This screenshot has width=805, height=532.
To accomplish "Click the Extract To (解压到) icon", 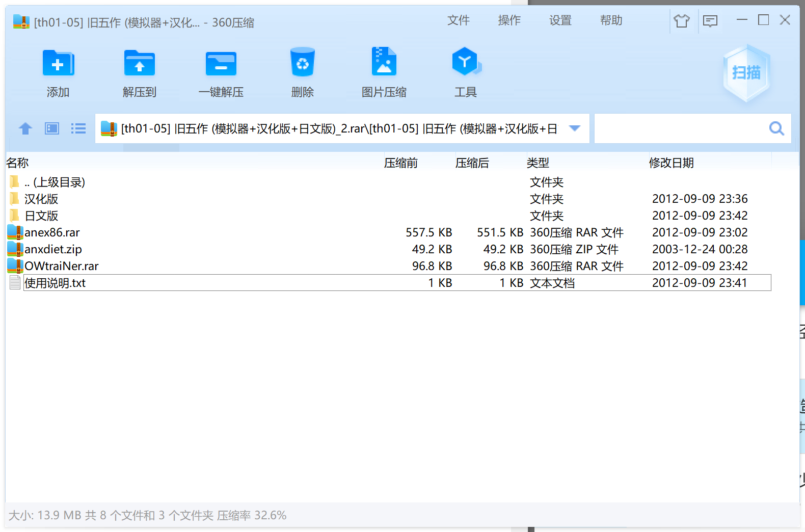I will pos(139,64).
